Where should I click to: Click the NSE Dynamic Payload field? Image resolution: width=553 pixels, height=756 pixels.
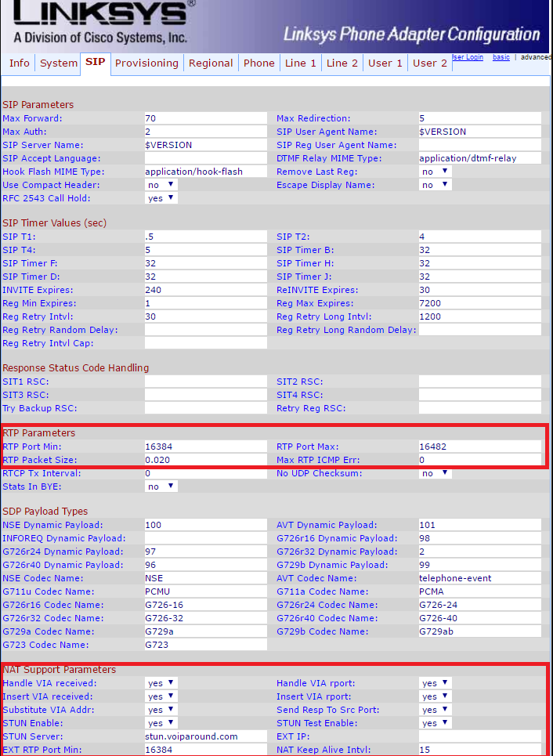pyautogui.click(x=206, y=525)
